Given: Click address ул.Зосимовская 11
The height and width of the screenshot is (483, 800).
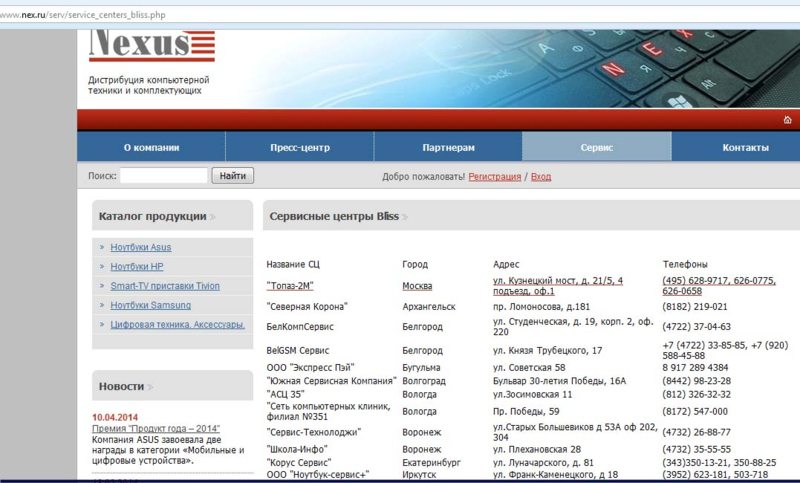Looking at the screenshot, I should click(533, 394).
